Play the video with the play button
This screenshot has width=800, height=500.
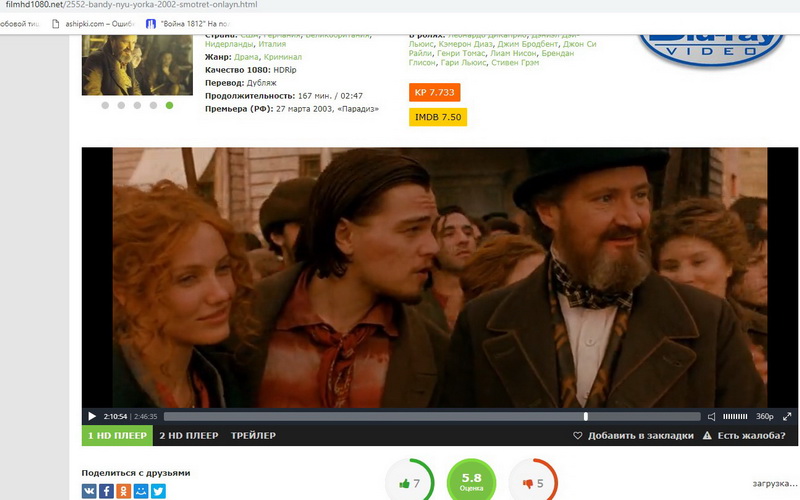[x=92, y=416]
